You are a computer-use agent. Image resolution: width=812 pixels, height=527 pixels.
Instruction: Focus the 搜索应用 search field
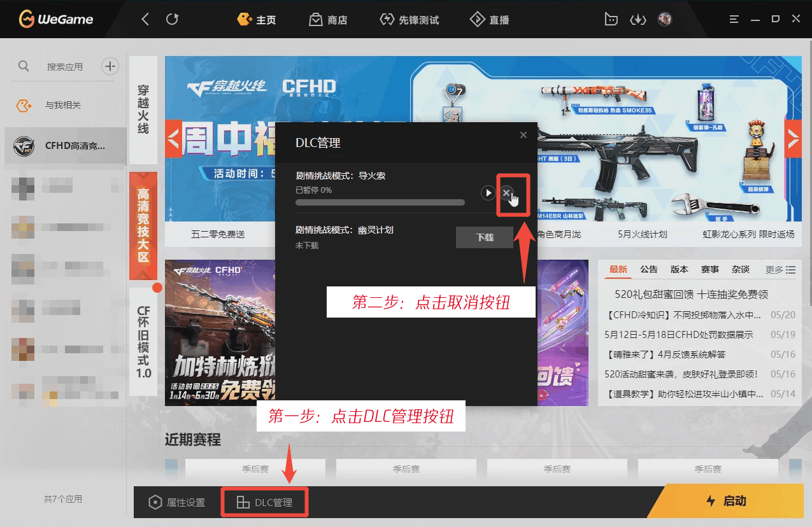point(65,67)
